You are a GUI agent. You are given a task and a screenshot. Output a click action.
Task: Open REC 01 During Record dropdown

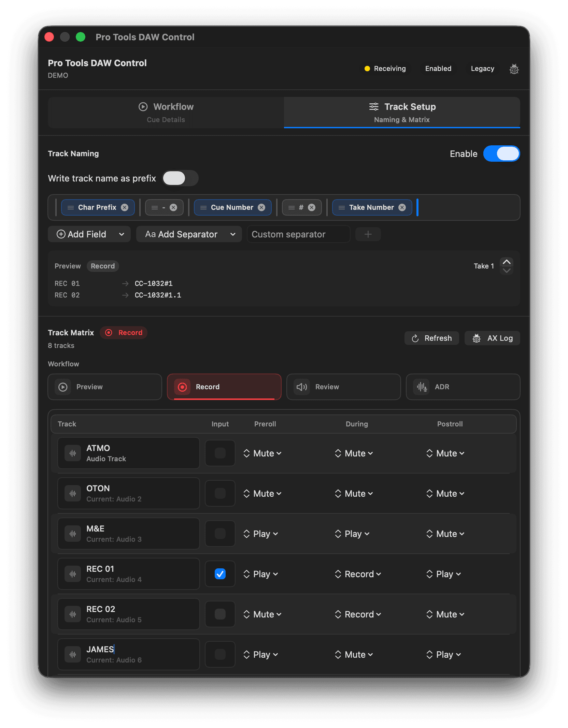click(358, 574)
